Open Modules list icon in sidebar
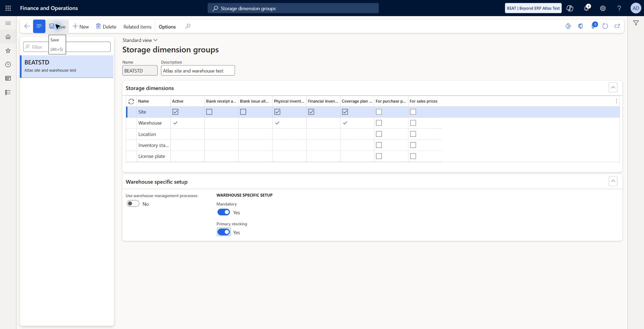This screenshot has height=329, width=644. (8, 92)
